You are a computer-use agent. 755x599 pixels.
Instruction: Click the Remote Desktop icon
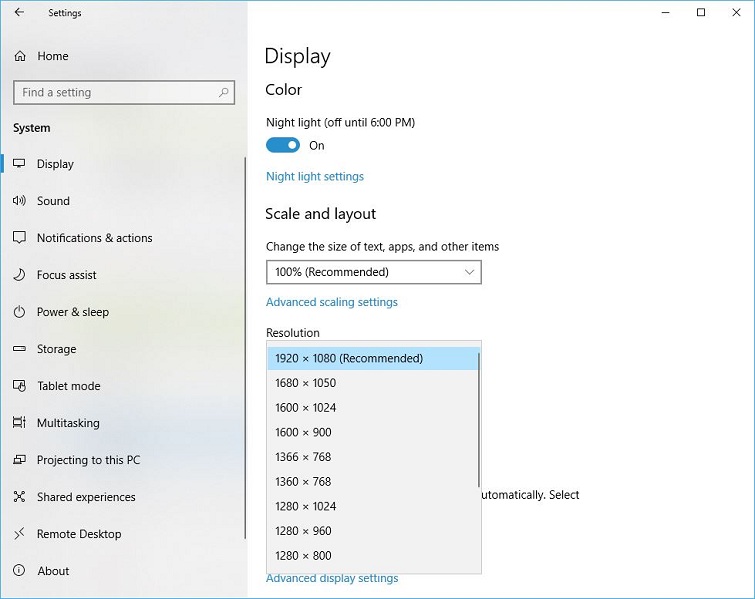pos(19,534)
